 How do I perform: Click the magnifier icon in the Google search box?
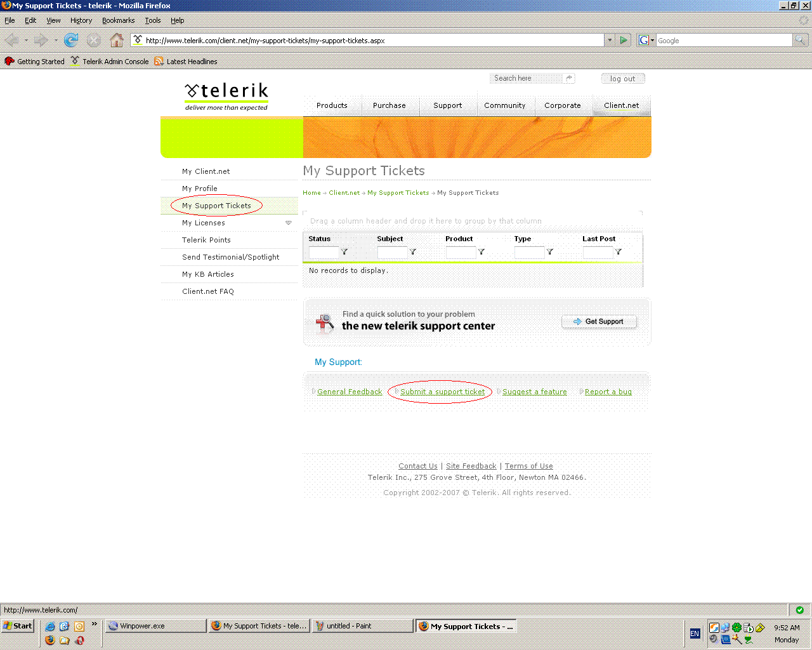pyautogui.click(x=801, y=40)
